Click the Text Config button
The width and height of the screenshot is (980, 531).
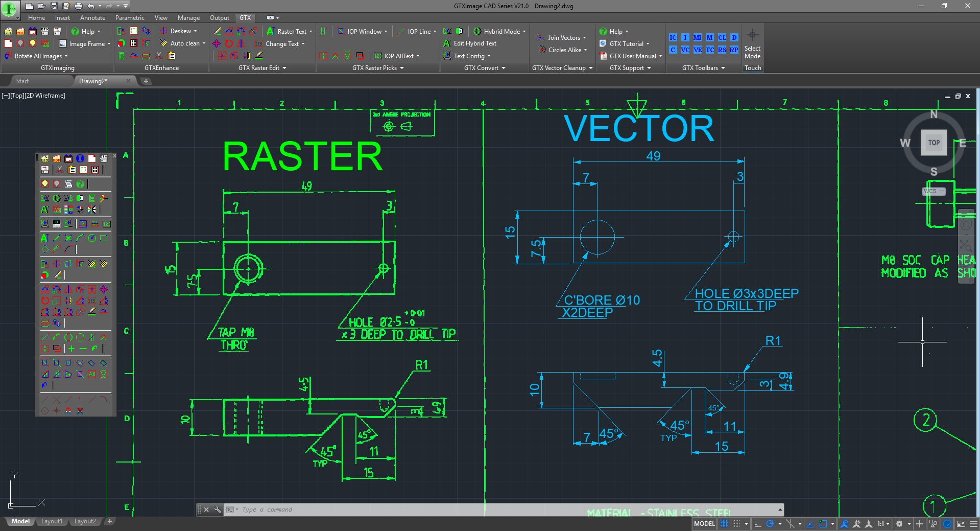(466, 56)
